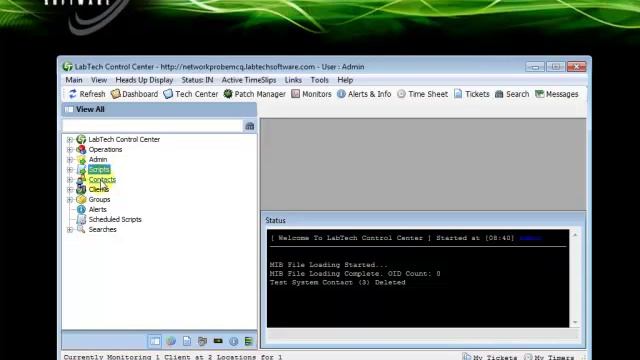
Task: Click the Scheduled Scripts document icon
Action: [81, 220]
